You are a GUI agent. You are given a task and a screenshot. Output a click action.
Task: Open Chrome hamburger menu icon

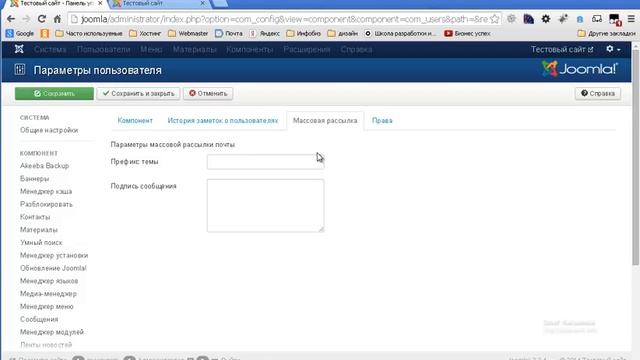[x=631, y=19]
